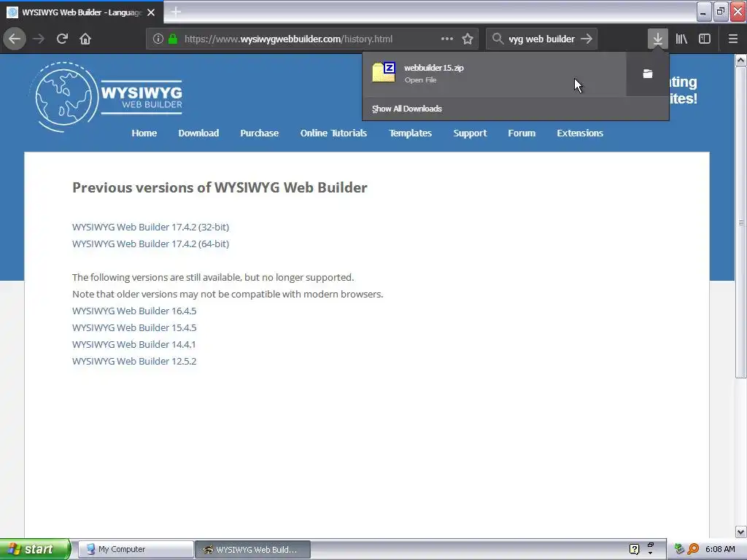Open the Windows Start menu

point(35,549)
